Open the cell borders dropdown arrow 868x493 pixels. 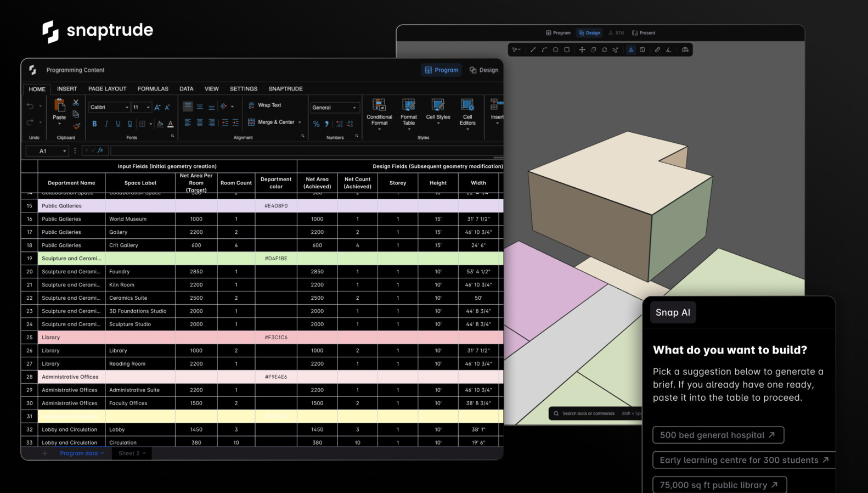151,124
